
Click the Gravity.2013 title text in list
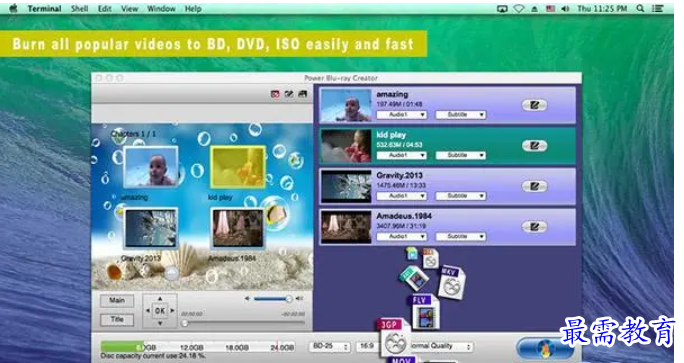click(x=399, y=175)
